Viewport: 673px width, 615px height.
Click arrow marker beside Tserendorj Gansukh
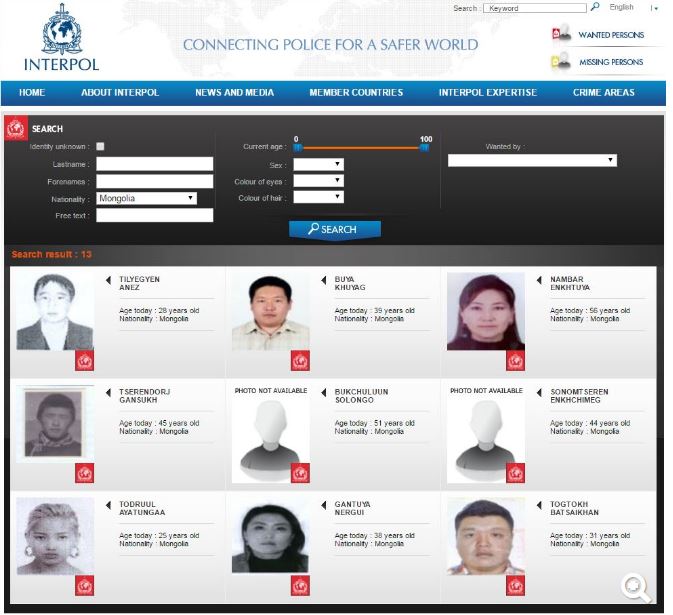[108, 393]
